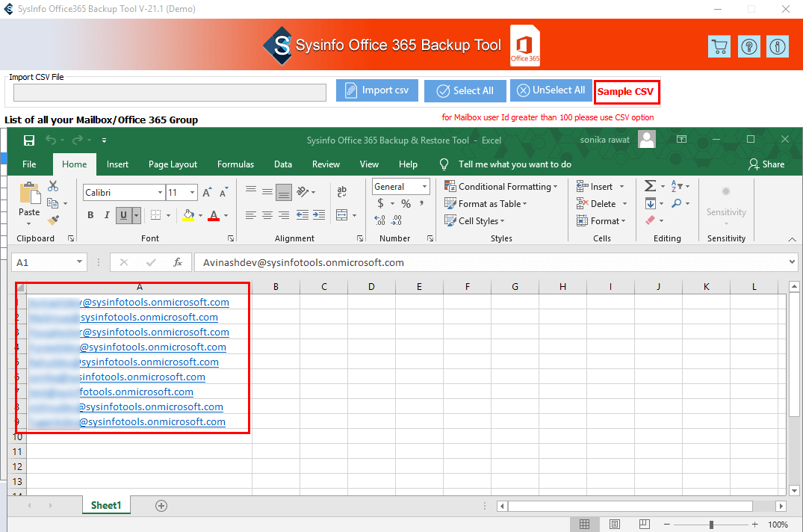
Task: Toggle Bold formatting
Action: point(90,215)
